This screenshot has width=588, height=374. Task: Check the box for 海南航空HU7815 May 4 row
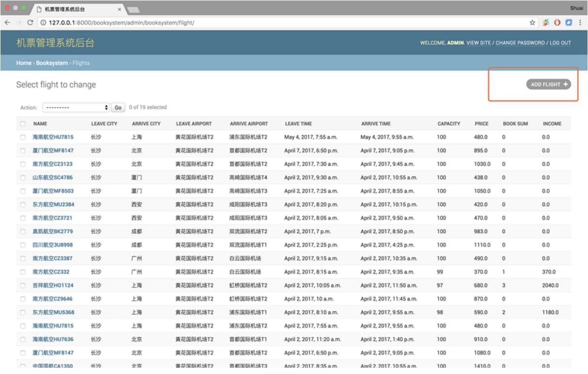click(x=23, y=137)
